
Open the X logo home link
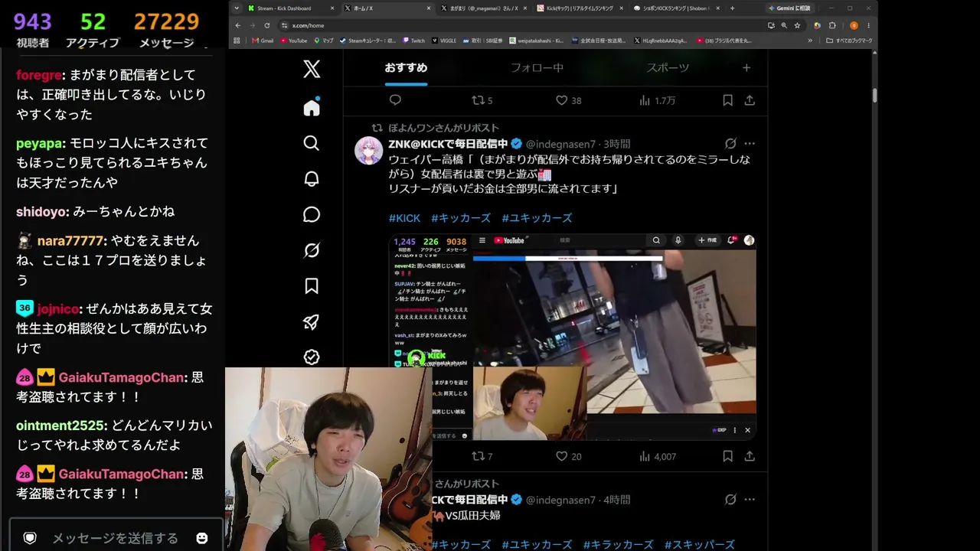[312, 69]
